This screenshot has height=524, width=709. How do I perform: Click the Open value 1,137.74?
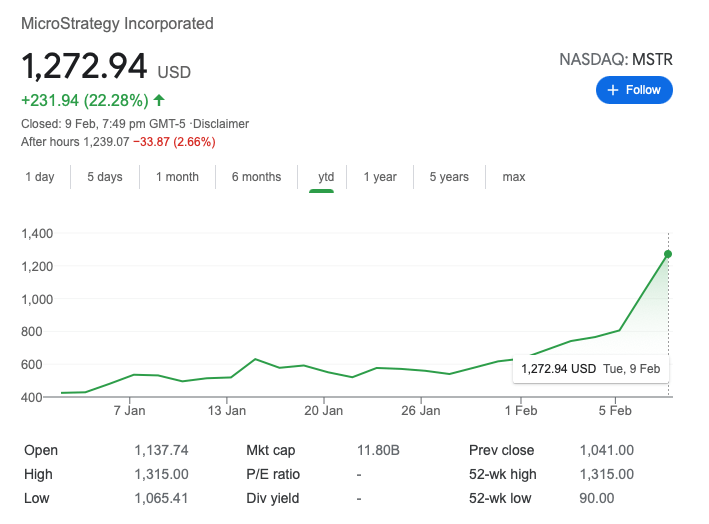coord(161,450)
